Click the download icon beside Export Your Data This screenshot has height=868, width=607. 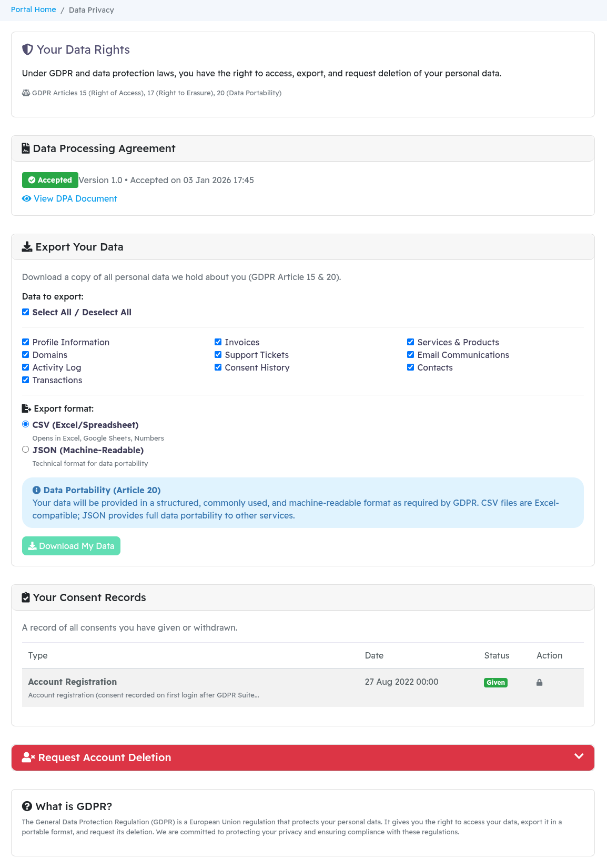[x=27, y=247]
